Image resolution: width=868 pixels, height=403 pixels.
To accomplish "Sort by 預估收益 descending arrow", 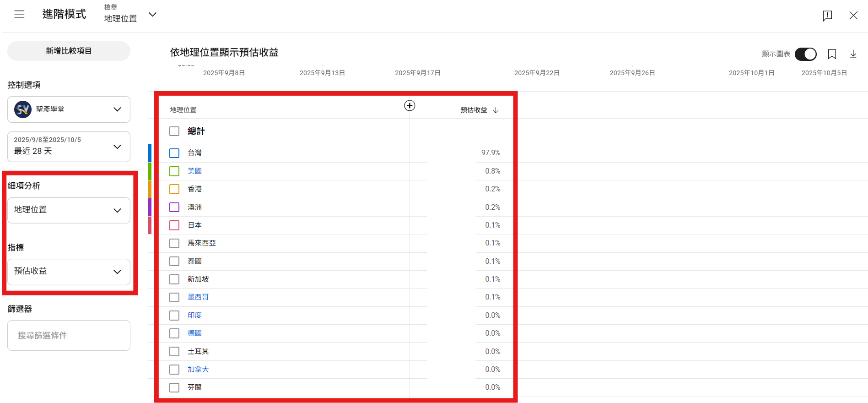I will pos(496,110).
